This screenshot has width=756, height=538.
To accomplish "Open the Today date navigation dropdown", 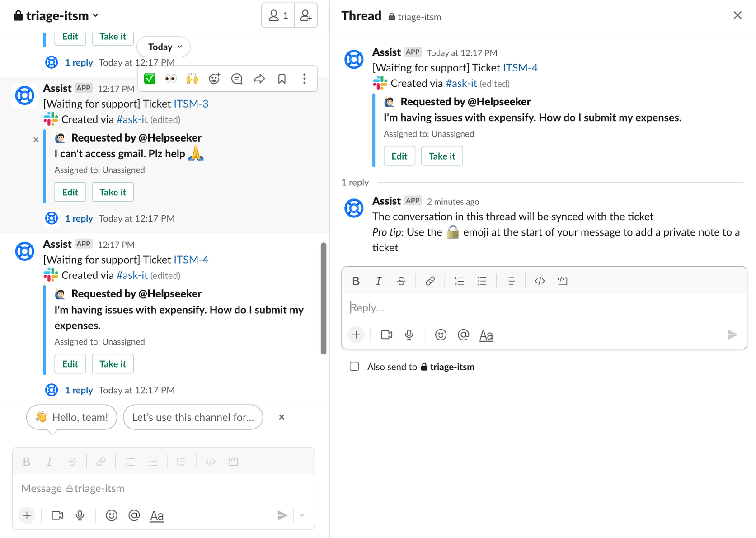I will [163, 46].
